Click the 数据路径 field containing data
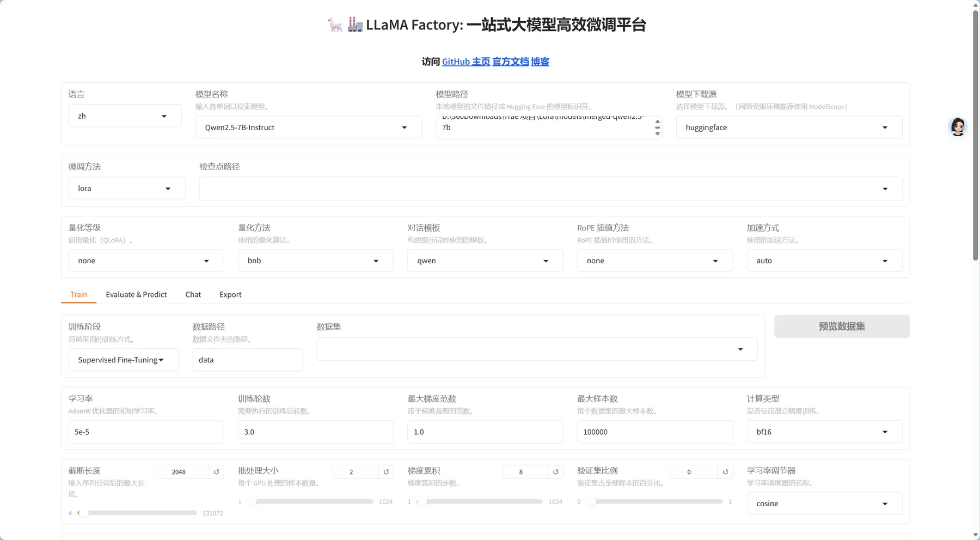980x540 pixels. click(x=248, y=360)
